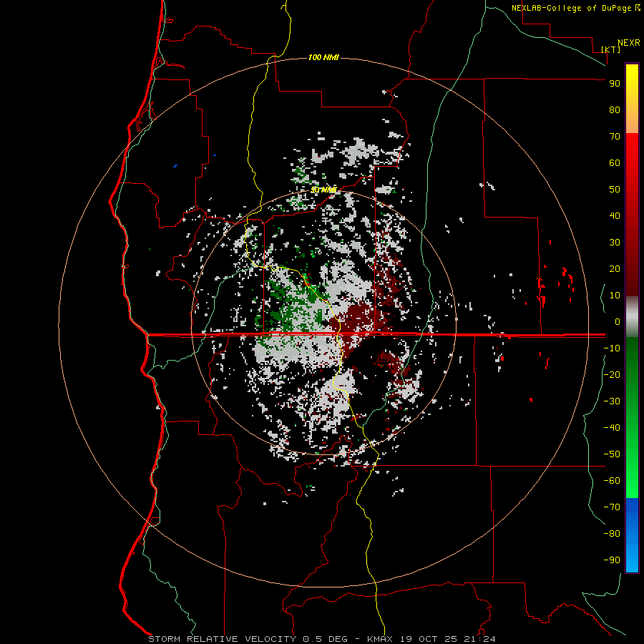This screenshot has width=644, height=644.
Task: Click the -90 scale label
Action: pos(612,560)
